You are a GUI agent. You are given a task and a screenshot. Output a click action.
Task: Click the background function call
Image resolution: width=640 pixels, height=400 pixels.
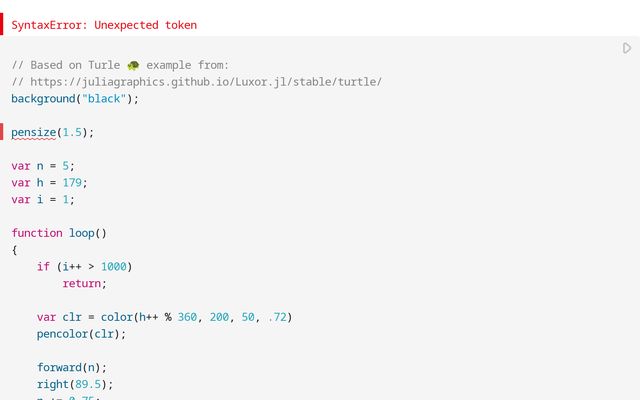[43, 99]
